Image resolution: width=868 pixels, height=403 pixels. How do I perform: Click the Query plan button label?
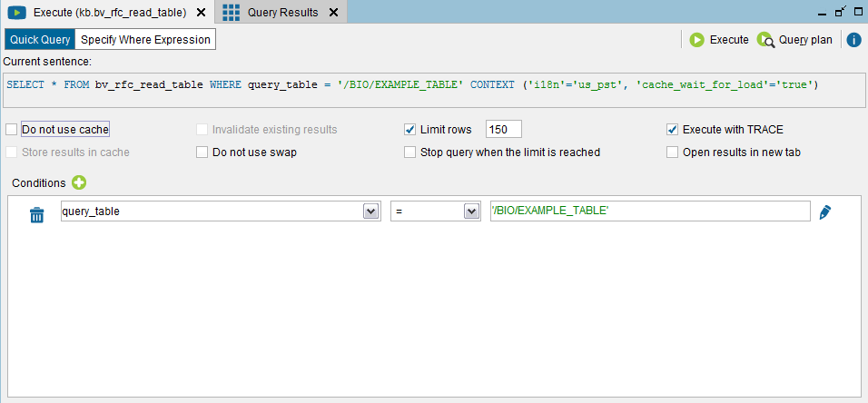click(x=805, y=40)
